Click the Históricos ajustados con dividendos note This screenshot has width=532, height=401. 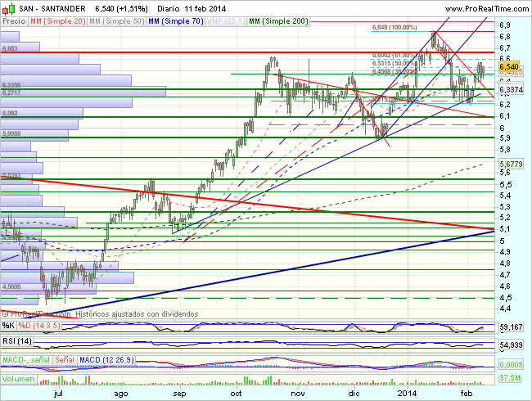tap(137, 314)
